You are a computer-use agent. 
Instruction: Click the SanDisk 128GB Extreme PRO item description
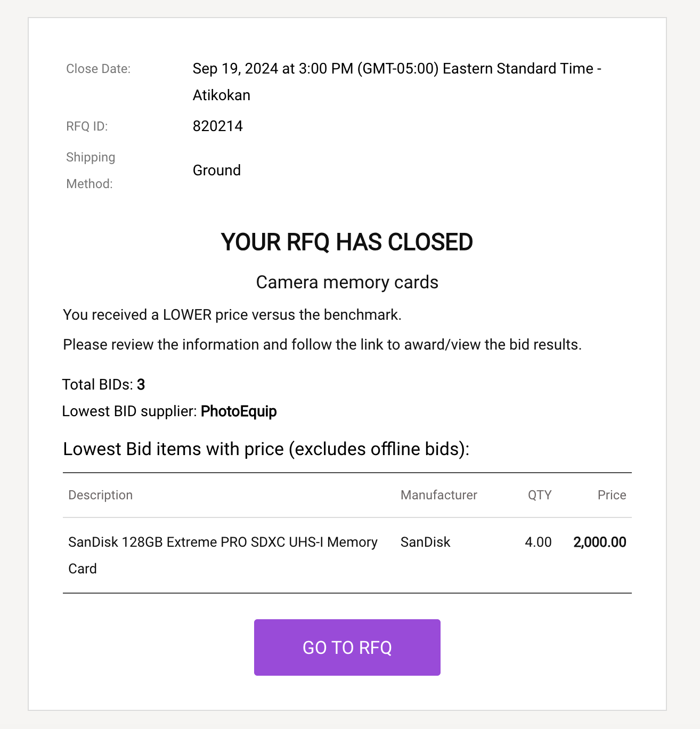click(223, 555)
